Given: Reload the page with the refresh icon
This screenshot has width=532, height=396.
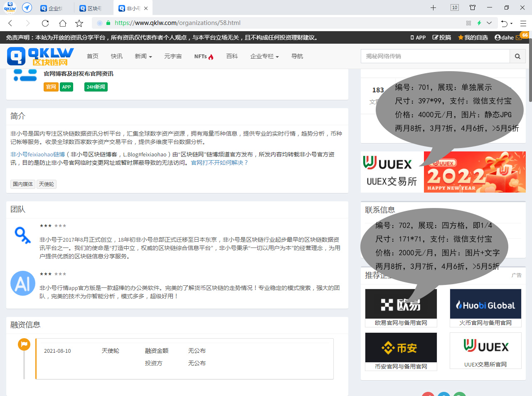Looking at the screenshot, I should 45,23.
